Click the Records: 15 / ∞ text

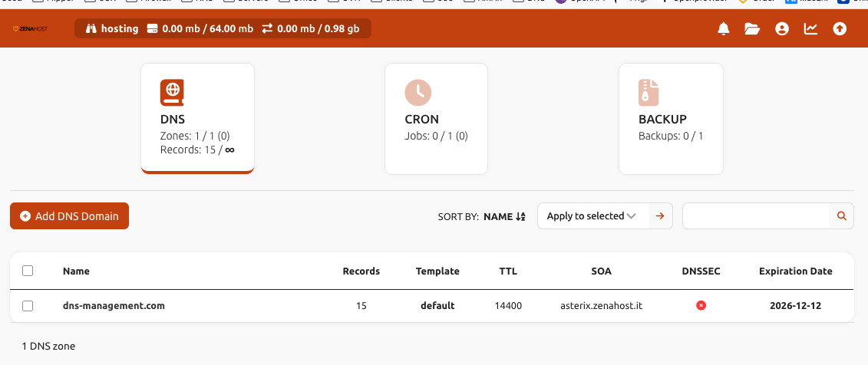(197, 150)
